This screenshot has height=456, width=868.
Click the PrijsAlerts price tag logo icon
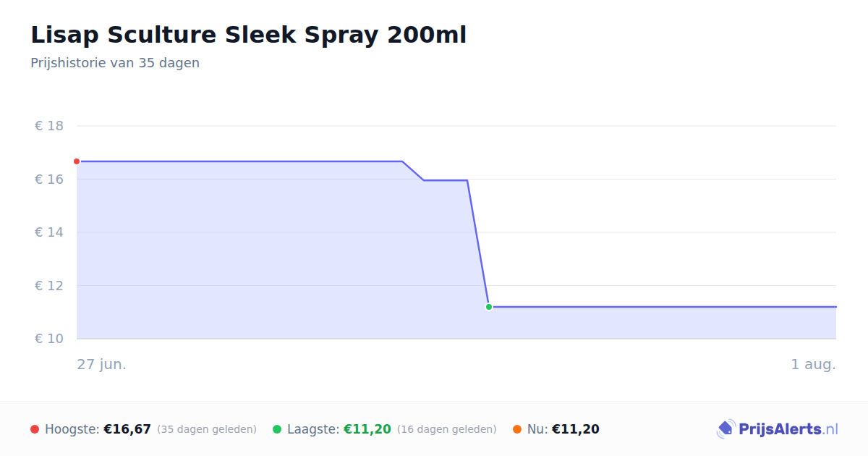726,429
